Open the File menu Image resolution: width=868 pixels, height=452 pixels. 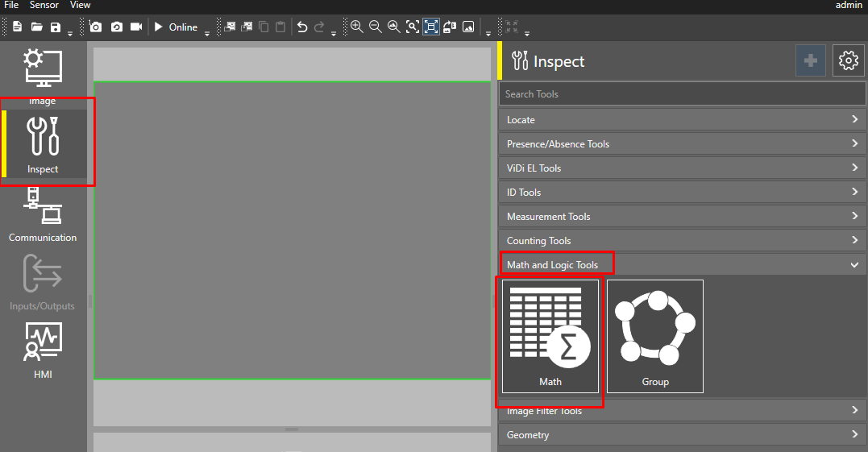pyautogui.click(x=11, y=5)
